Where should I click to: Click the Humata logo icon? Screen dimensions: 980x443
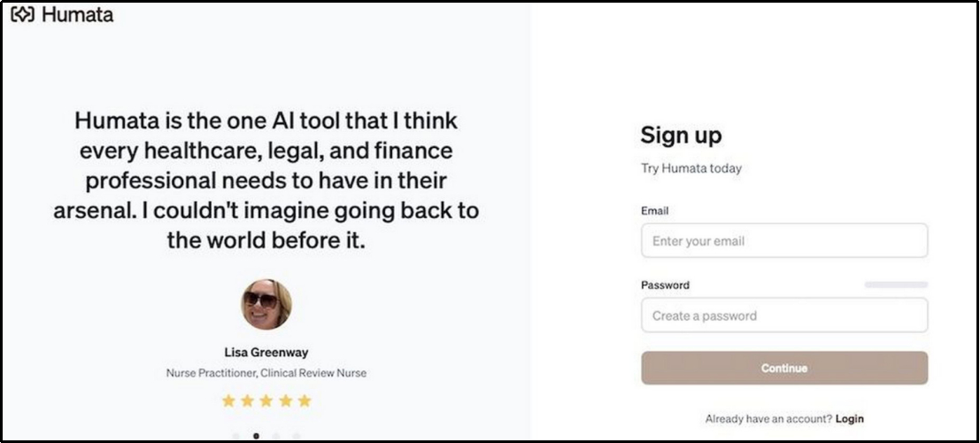point(22,15)
